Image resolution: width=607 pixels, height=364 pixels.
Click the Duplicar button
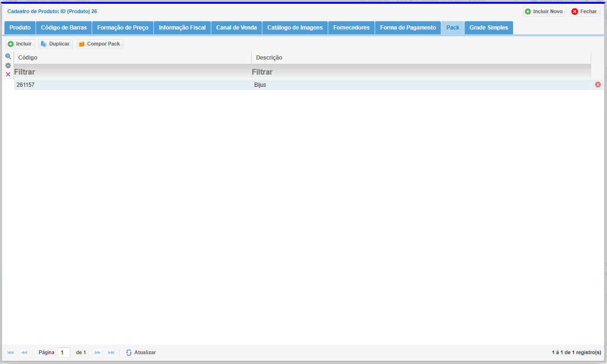point(55,44)
